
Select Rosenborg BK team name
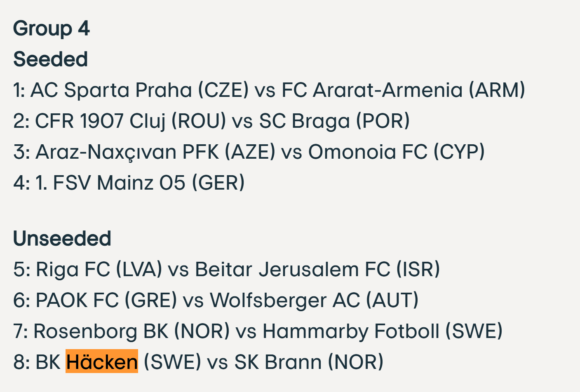(101, 331)
